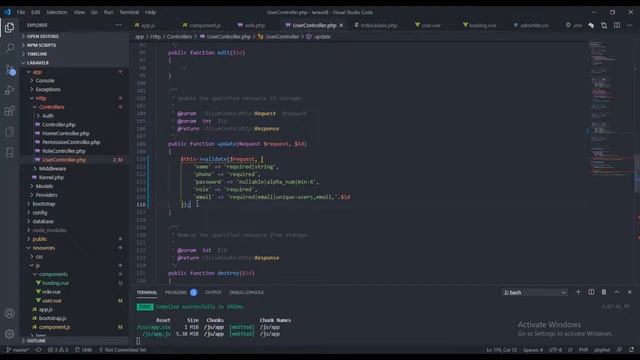Open the Explorer view in activity bar
Viewport: 640px width, 360px height.
[x=9, y=28]
